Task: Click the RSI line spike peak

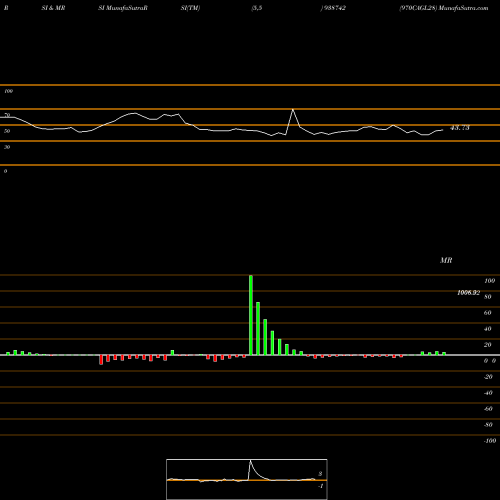Action: (x=293, y=110)
